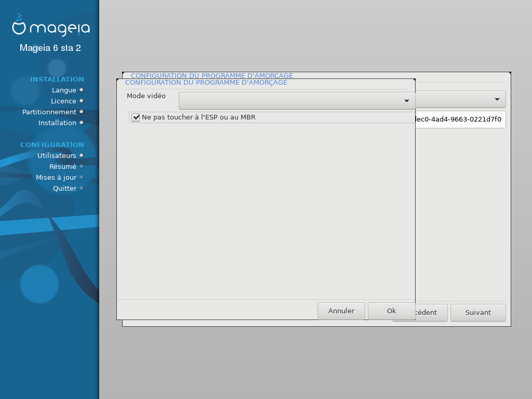
Task: Expand the dropdown in the background bootloader window
Action: [460, 99]
